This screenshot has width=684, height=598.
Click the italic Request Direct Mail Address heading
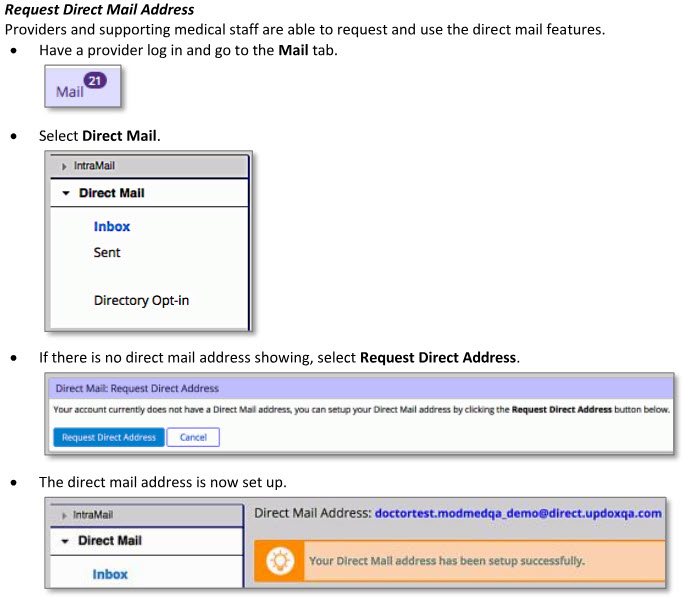[100, 10]
